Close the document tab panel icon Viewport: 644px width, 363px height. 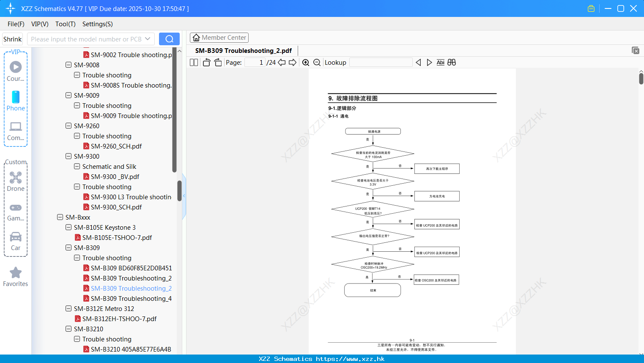(635, 50)
